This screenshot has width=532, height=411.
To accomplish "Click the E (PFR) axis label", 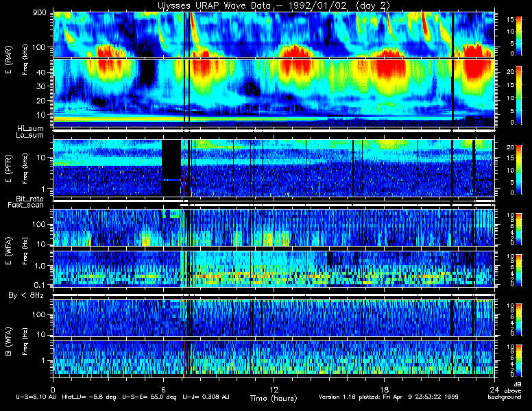I will coord(8,169).
